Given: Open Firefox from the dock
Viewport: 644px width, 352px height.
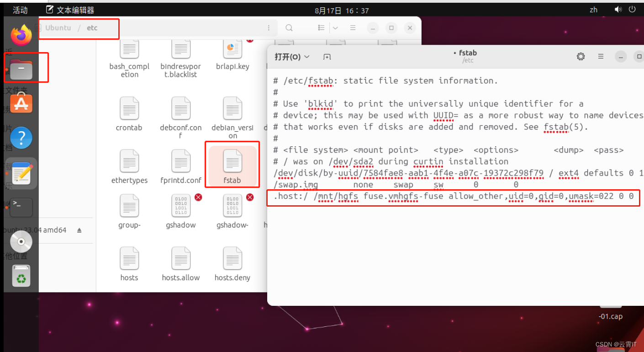Looking at the screenshot, I should point(21,35).
